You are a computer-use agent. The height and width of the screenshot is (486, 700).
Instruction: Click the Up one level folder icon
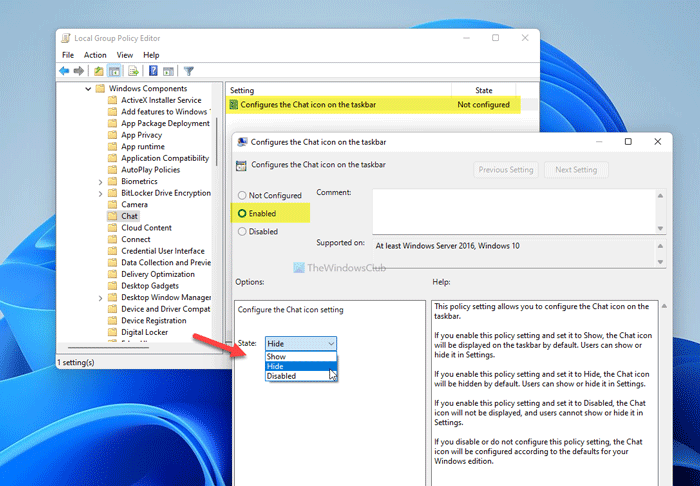click(x=99, y=71)
